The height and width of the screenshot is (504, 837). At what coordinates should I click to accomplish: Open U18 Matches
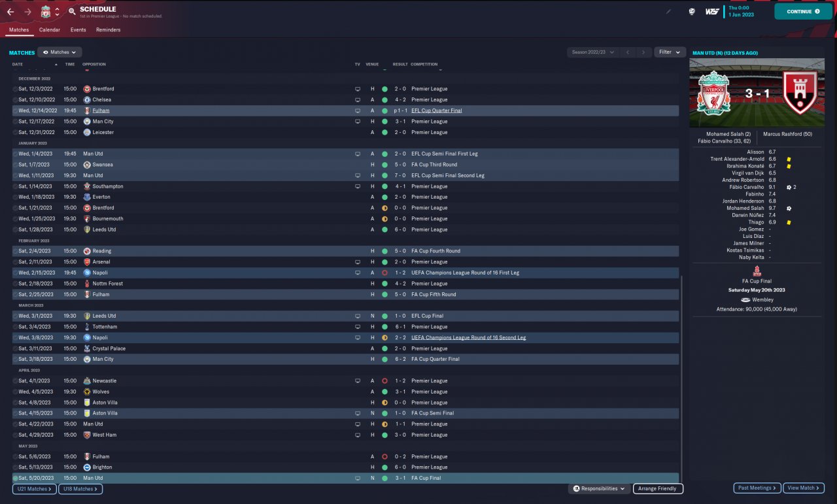(x=80, y=488)
